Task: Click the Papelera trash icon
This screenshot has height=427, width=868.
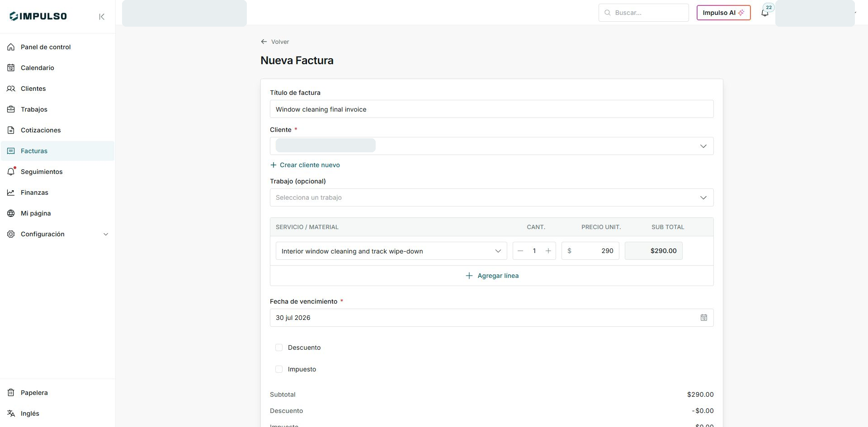Action: [11, 393]
